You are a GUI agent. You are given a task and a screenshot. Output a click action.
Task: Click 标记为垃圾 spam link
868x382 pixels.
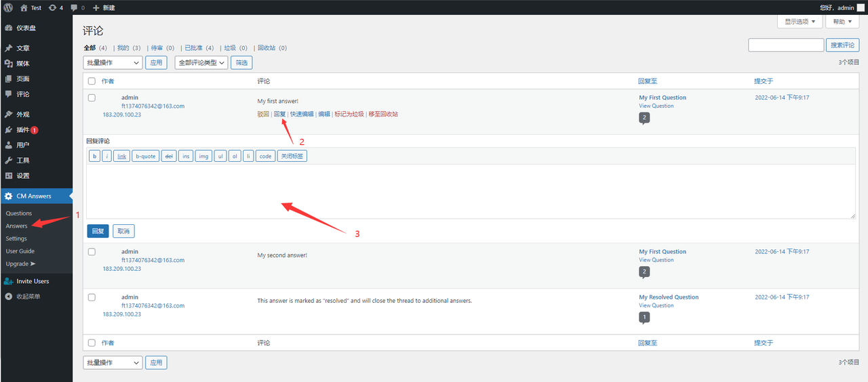[349, 114]
